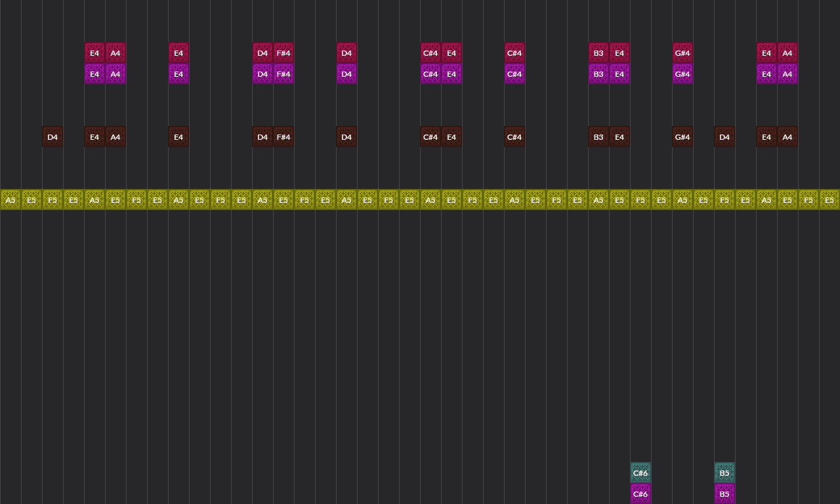Select the magenta B5 note block

click(724, 493)
